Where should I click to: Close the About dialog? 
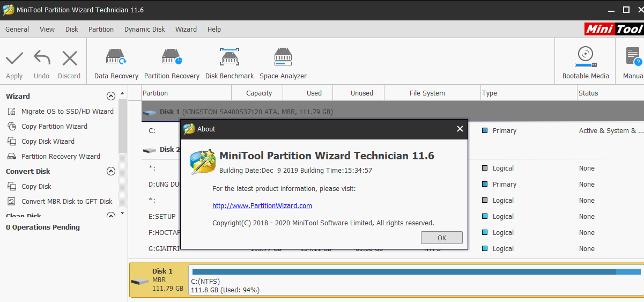pos(460,129)
